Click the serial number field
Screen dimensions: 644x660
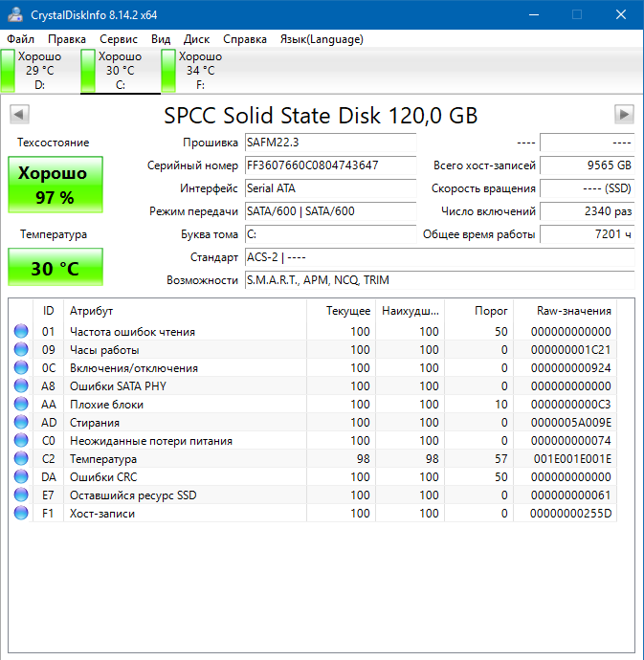(330, 165)
